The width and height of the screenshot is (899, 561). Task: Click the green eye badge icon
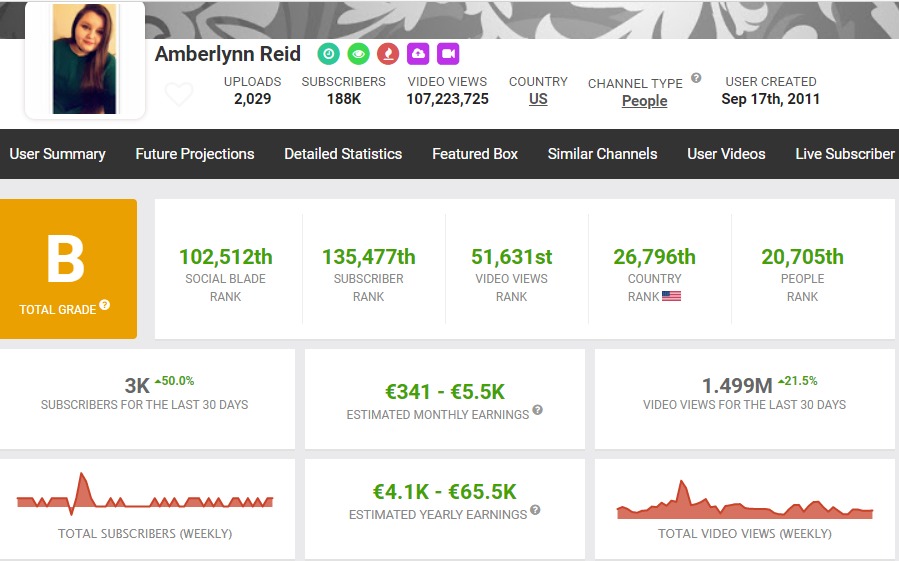point(358,54)
